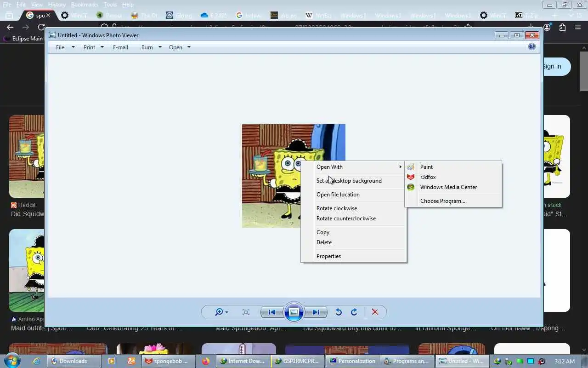The height and width of the screenshot is (368, 588).
Task: Switch to Programs and Features taskbar item
Action: click(407, 361)
